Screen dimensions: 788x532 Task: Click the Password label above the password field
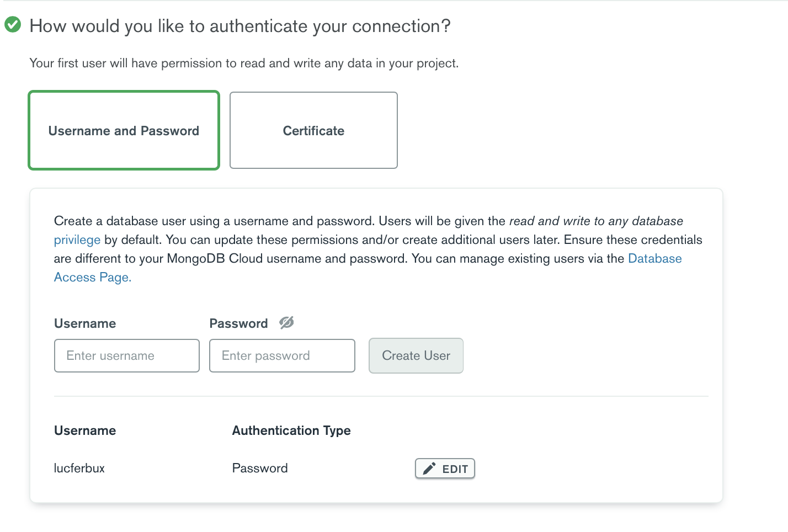click(x=238, y=323)
